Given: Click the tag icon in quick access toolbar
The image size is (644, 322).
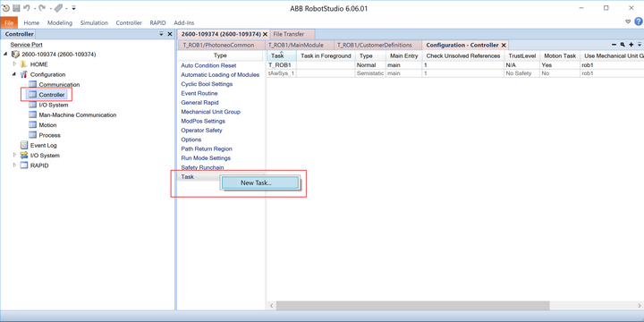Looking at the screenshot, I should pos(59,8).
